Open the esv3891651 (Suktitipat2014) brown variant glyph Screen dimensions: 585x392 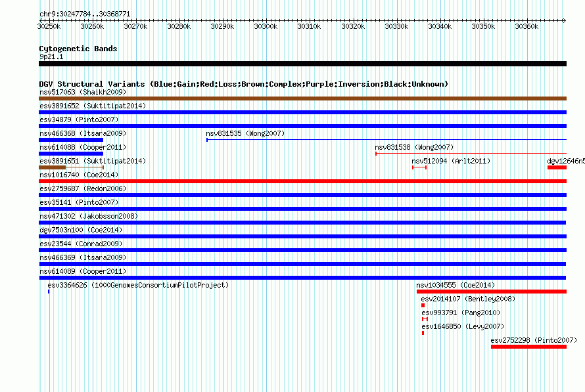coord(71,167)
